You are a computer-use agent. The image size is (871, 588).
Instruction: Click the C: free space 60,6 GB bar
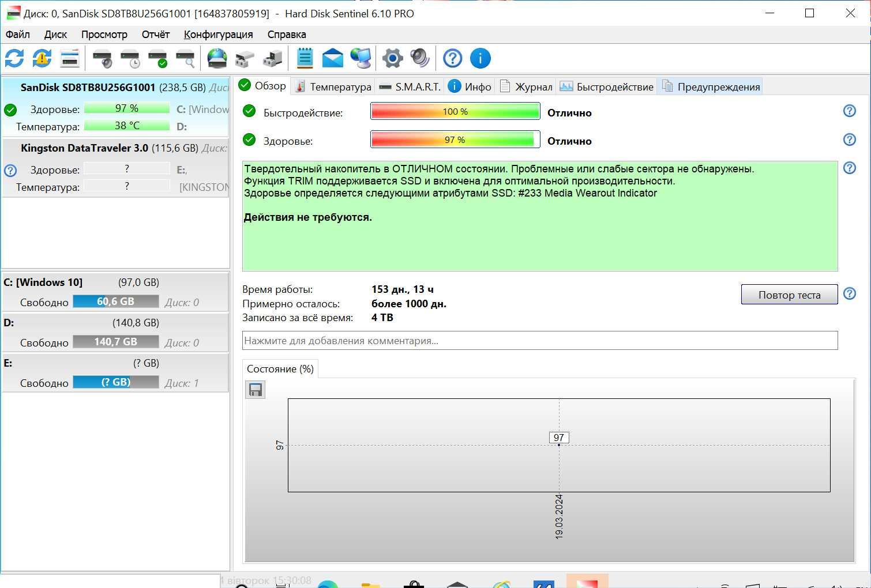116,301
